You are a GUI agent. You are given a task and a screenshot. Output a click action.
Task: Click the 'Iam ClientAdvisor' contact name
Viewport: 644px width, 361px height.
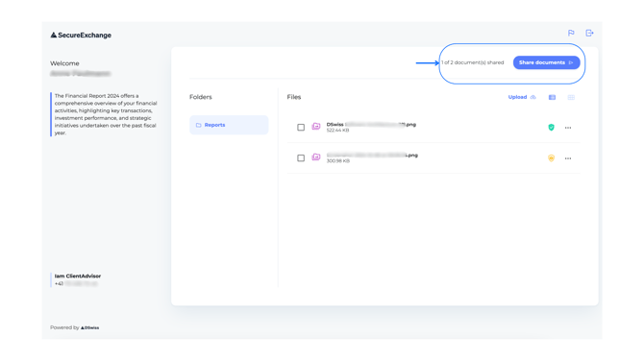(78, 277)
